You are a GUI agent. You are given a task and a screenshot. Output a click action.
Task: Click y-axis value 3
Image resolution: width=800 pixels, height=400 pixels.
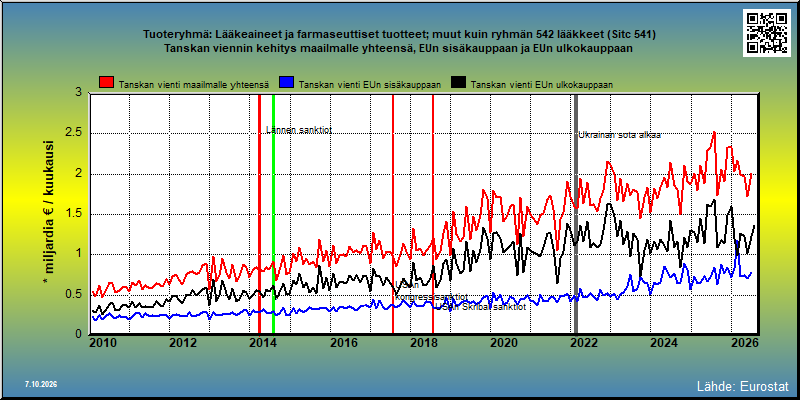coord(79,92)
